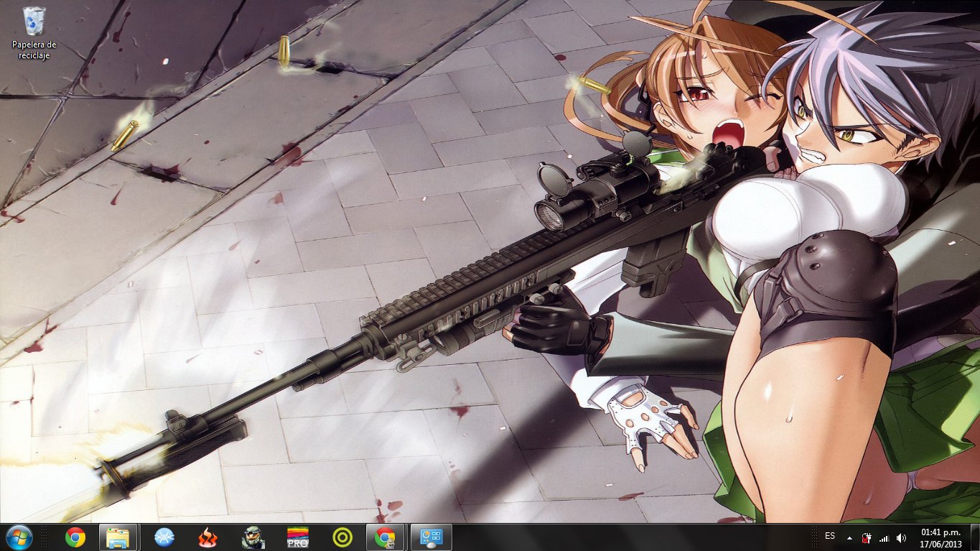Open the rainbow PRO app icon
The image size is (980, 551).
(x=297, y=537)
